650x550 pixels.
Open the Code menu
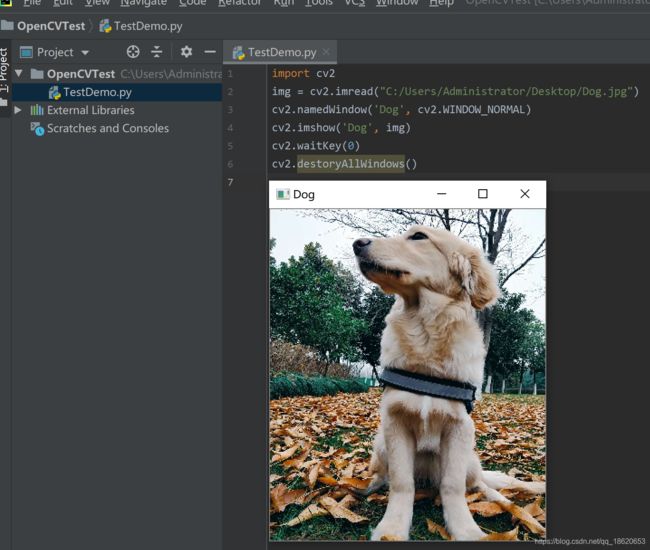[192, 3]
